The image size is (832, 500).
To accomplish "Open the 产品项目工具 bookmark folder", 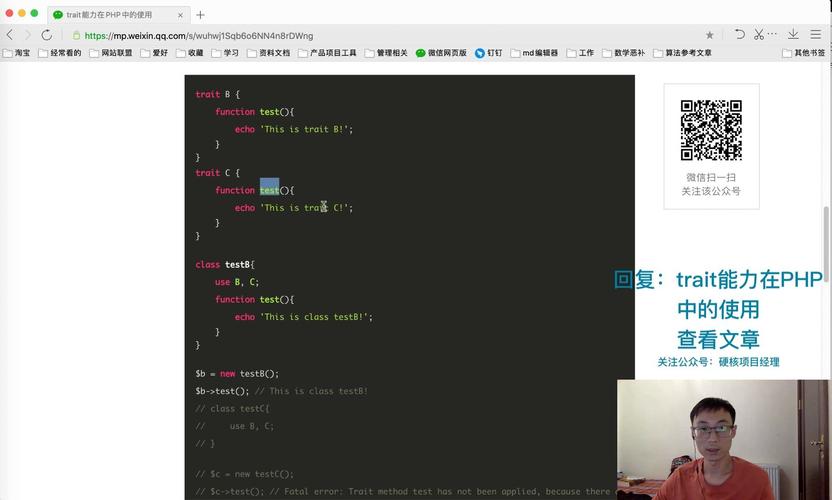I will tap(327, 53).
